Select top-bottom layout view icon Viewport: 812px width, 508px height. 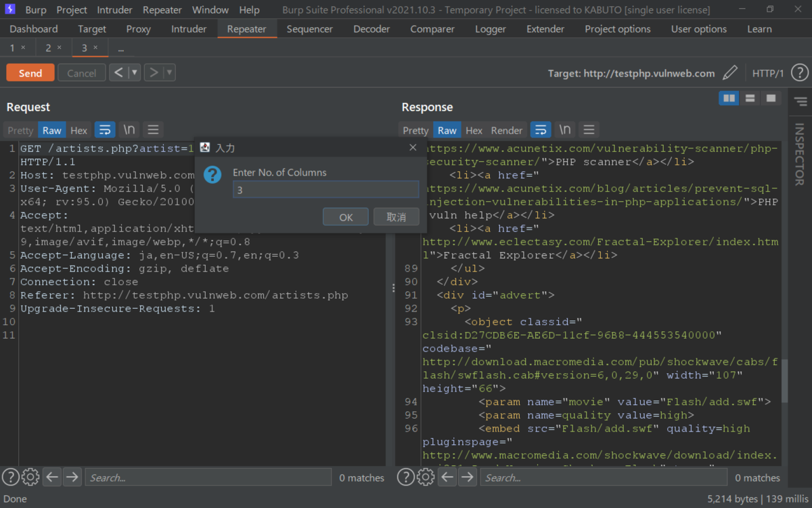click(x=750, y=98)
